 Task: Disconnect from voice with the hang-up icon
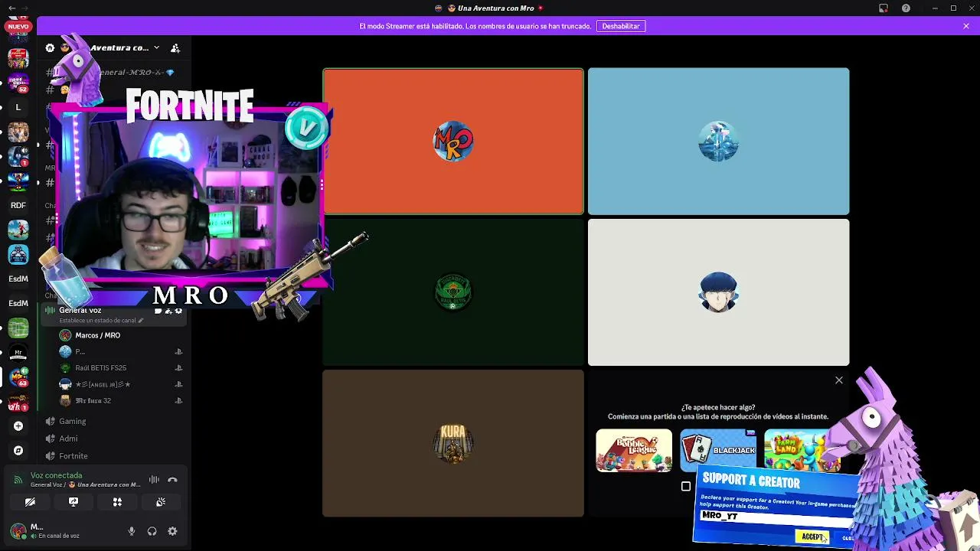tap(172, 480)
